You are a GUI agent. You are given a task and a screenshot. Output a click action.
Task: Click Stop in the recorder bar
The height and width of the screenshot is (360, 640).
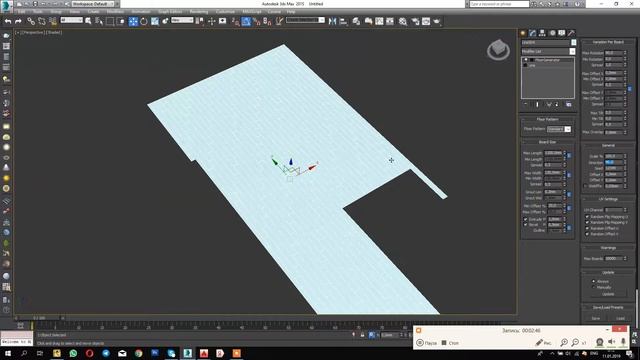point(450,343)
